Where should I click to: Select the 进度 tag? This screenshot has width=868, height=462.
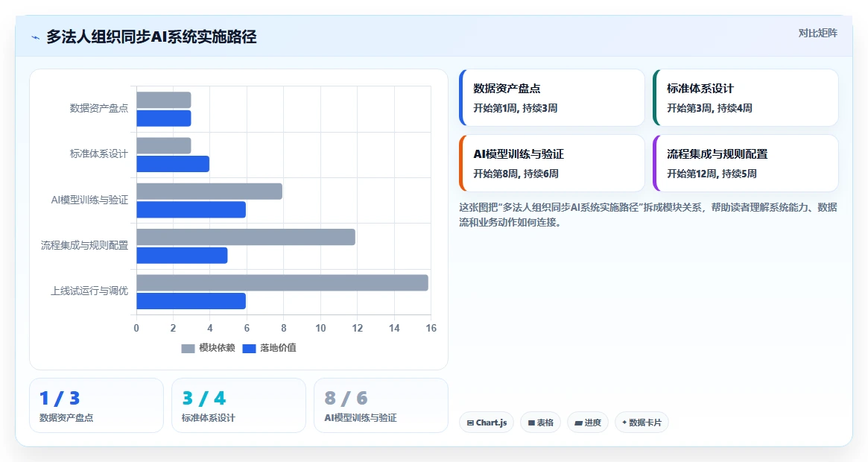tap(588, 423)
